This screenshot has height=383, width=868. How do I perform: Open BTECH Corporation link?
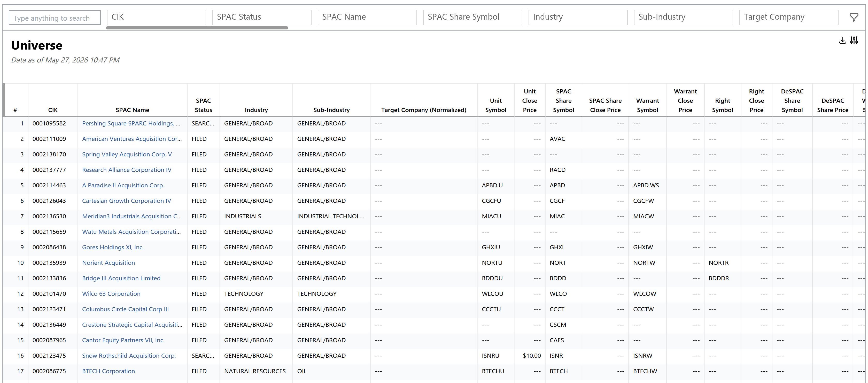pos(109,371)
